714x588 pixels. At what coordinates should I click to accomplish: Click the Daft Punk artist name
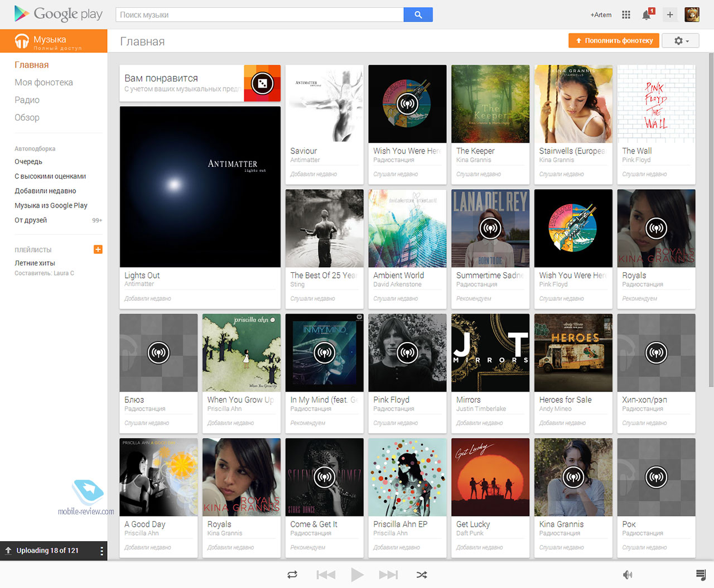pos(470,533)
